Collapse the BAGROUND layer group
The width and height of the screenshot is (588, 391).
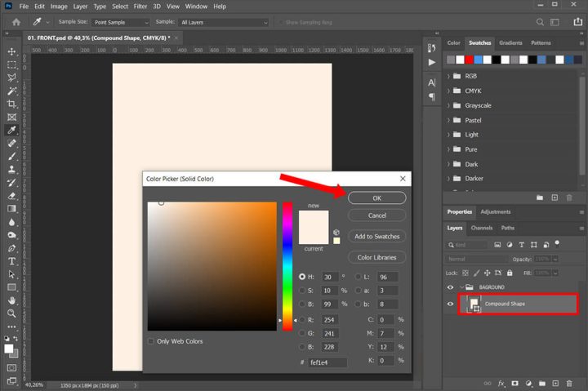[x=461, y=287]
